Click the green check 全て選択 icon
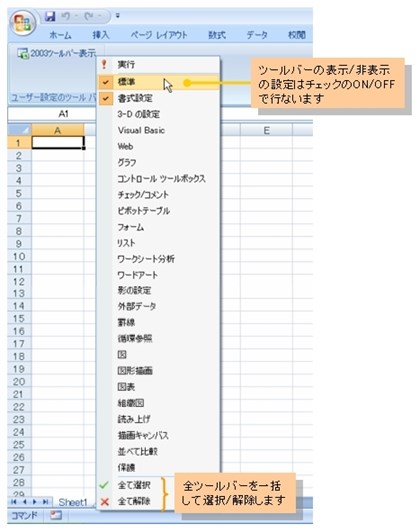 [104, 485]
